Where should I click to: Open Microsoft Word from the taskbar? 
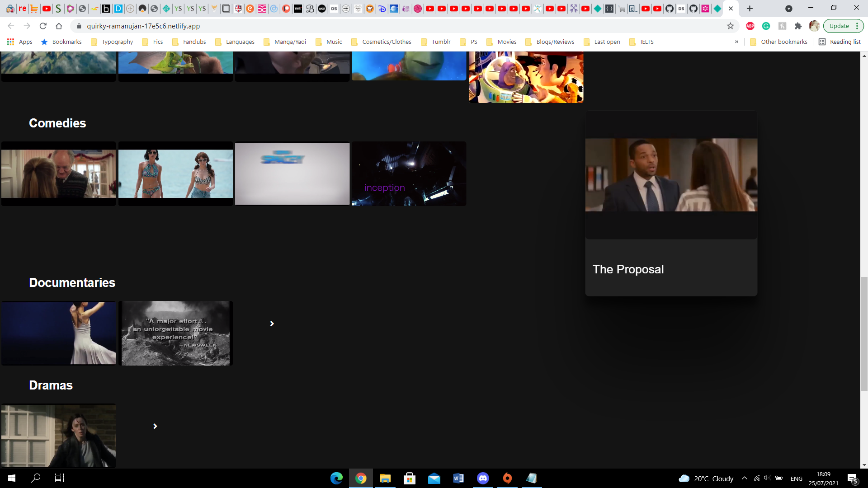click(x=459, y=478)
